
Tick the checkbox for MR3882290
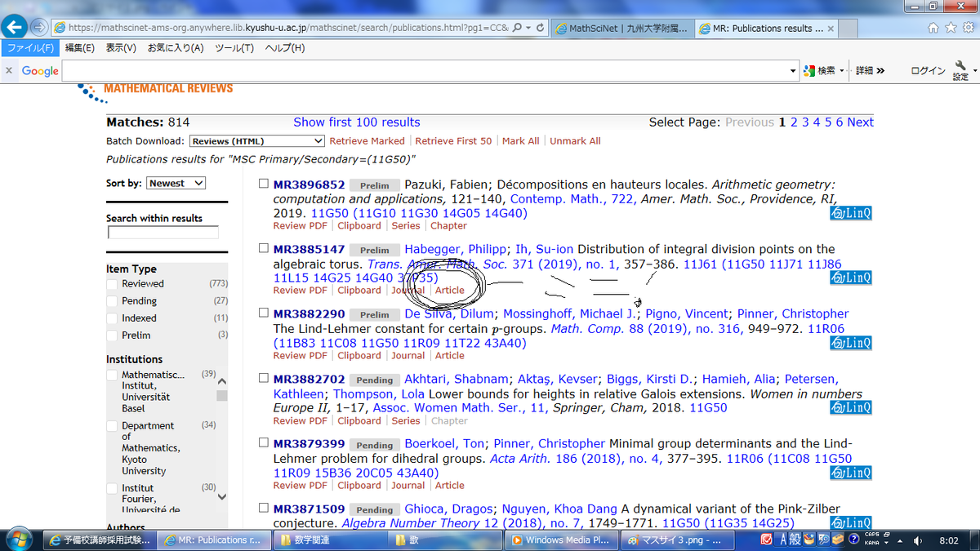click(x=263, y=313)
